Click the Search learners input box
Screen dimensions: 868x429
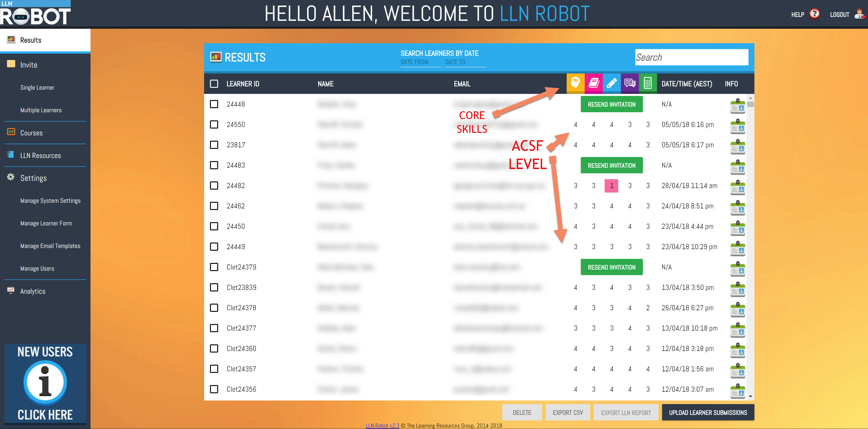pyautogui.click(x=692, y=57)
